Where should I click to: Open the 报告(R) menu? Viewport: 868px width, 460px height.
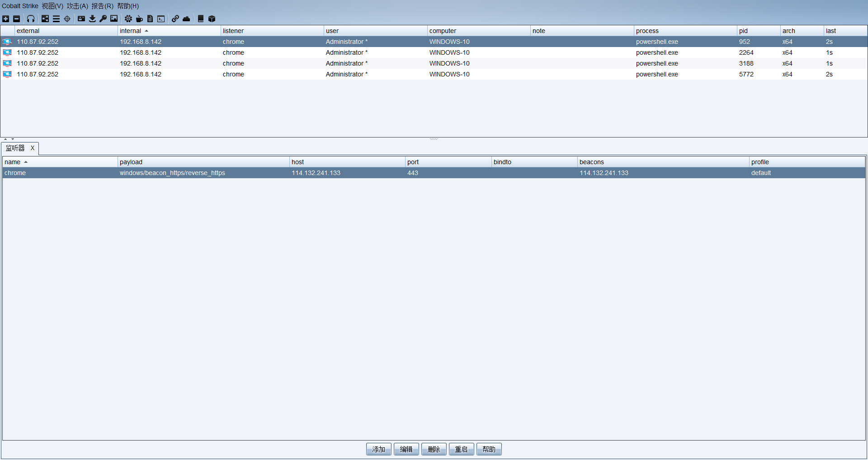103,6
